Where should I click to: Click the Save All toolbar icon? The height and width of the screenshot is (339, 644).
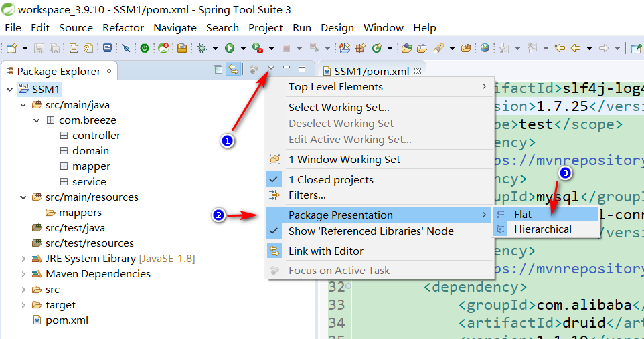(x=54, y=48)
